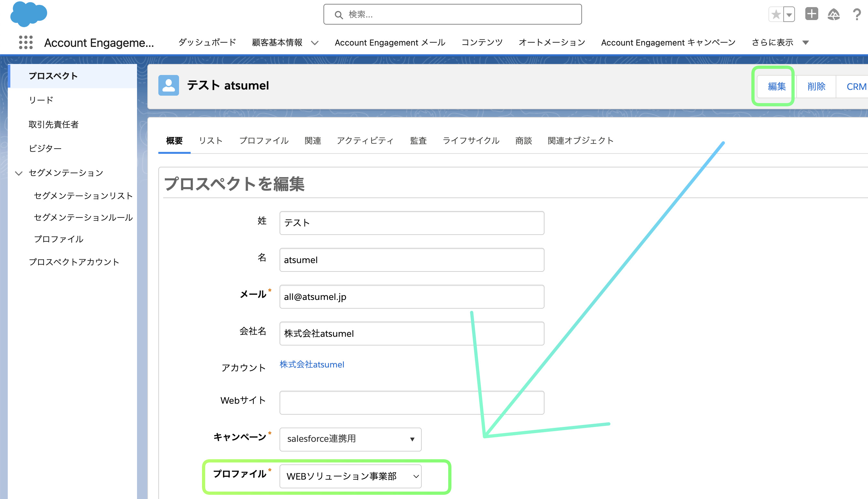The width and height of the screenshot is (868, 499).
Task: Click the 編集 edit button
Action: 777,86
